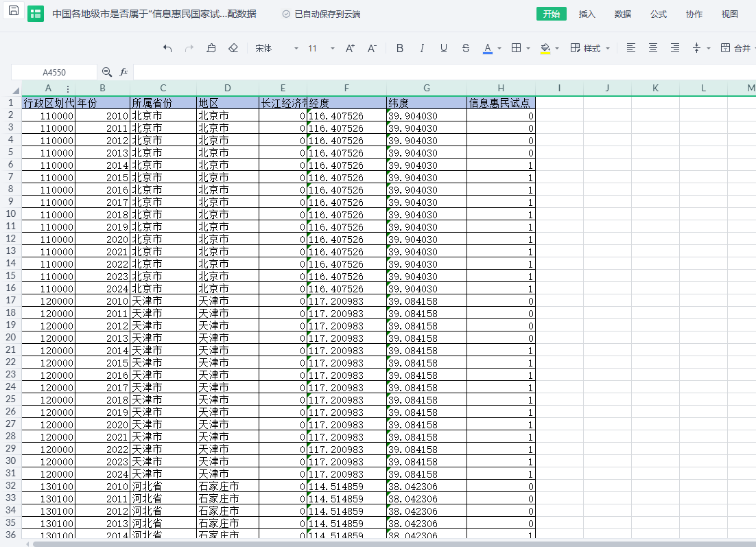Click the 开始 tab button
This screenshot has height=547, width=756.
coord(552,14)
